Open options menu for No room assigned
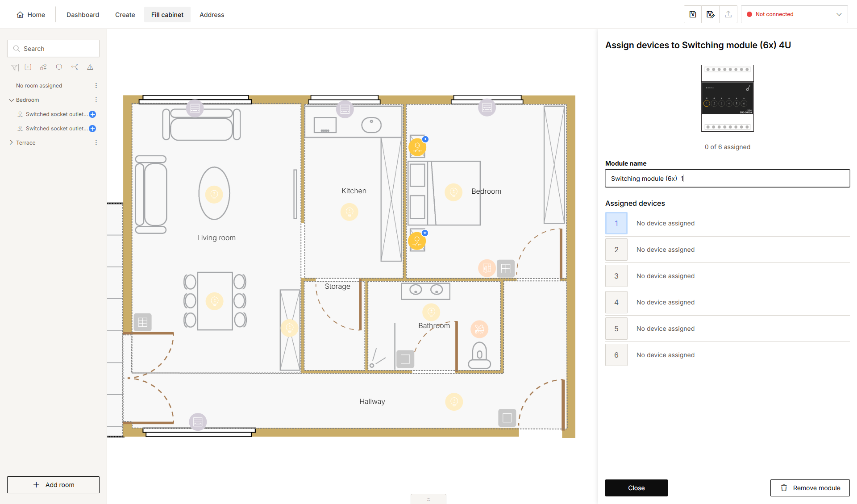857x504 pixels. coord(96,86)
